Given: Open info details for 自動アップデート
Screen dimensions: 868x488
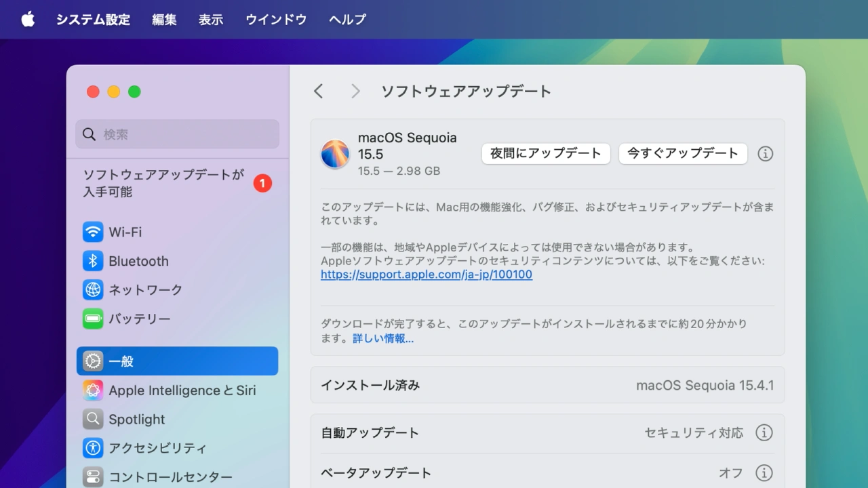Looking at the screenshot, I should coord(764,432).
